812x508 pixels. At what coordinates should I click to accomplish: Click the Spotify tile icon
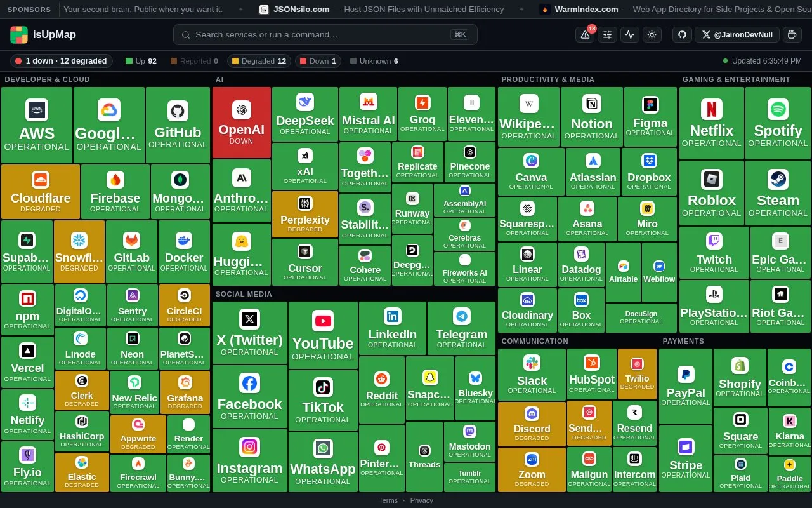pyautogui.click(x=778, y=109)
